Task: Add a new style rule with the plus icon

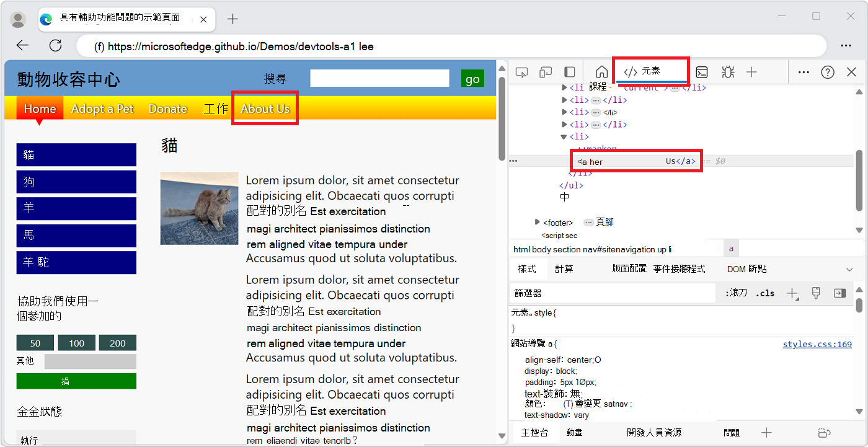Action: click(x=792, y=293)
